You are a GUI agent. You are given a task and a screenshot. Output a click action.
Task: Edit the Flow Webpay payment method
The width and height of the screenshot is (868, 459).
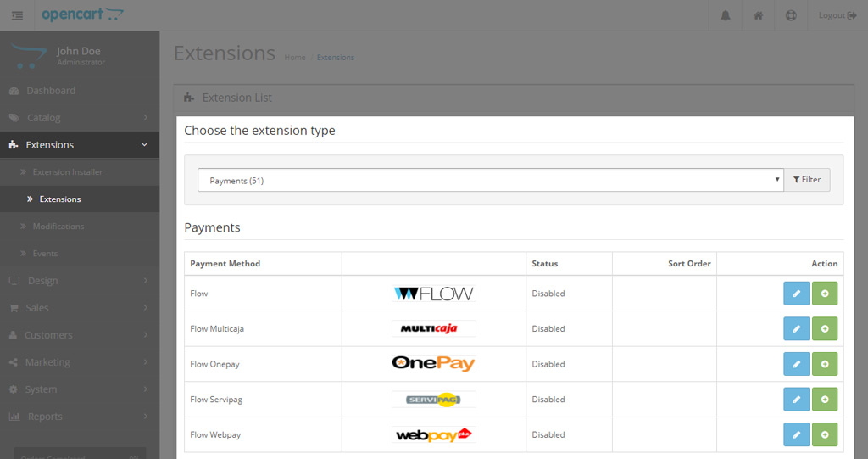(797, 434)
